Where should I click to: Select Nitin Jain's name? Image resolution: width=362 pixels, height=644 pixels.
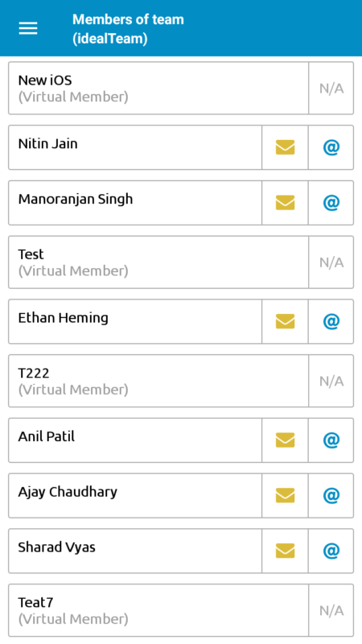48,144
